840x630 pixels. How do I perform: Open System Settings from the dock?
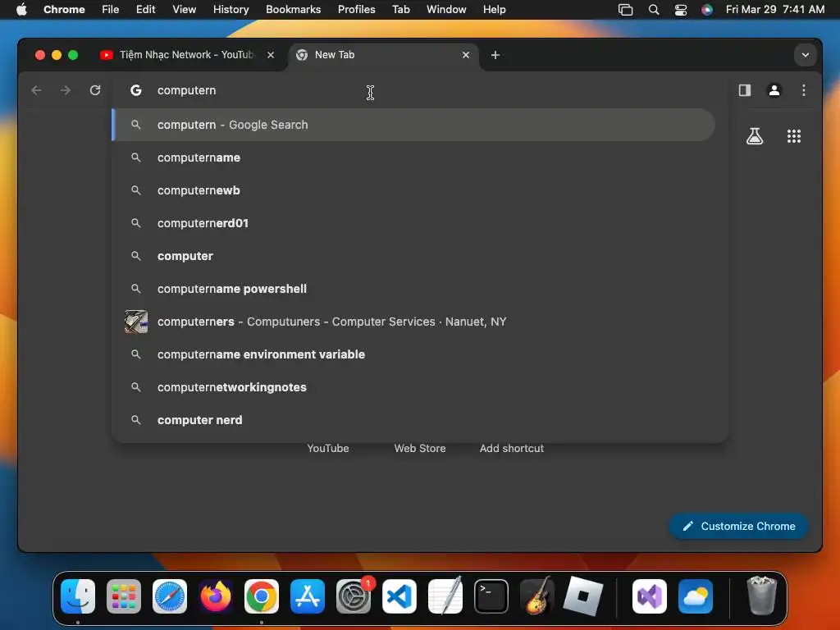click(x=354, y=596)
